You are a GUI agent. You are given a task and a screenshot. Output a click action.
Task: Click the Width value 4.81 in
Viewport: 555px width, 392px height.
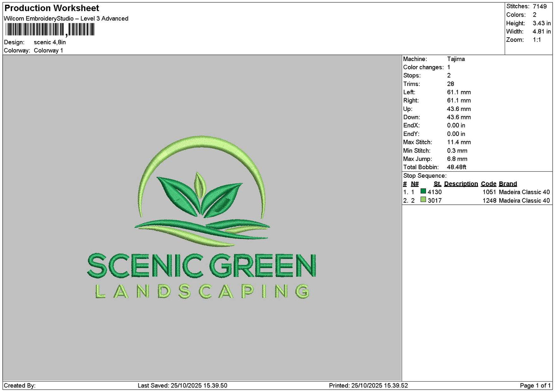click(x=542, y=31)
